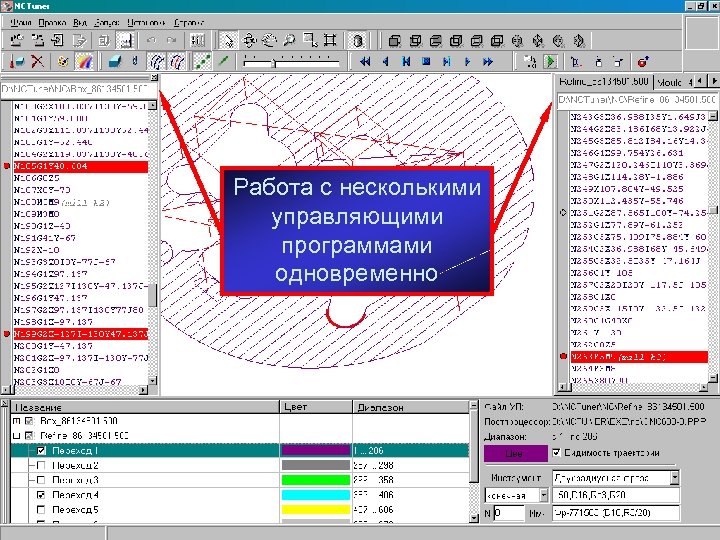
Task: Click the green line segment icon
Action: 224,61
